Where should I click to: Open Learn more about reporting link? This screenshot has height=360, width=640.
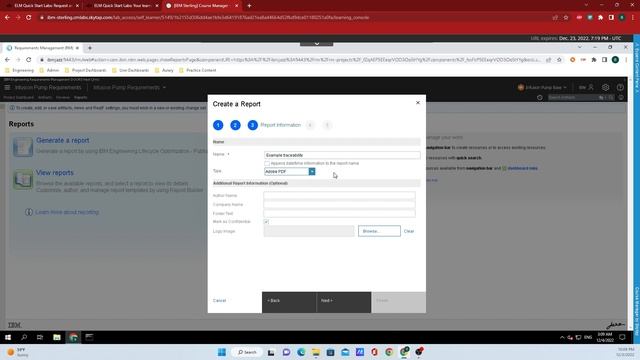67,212
